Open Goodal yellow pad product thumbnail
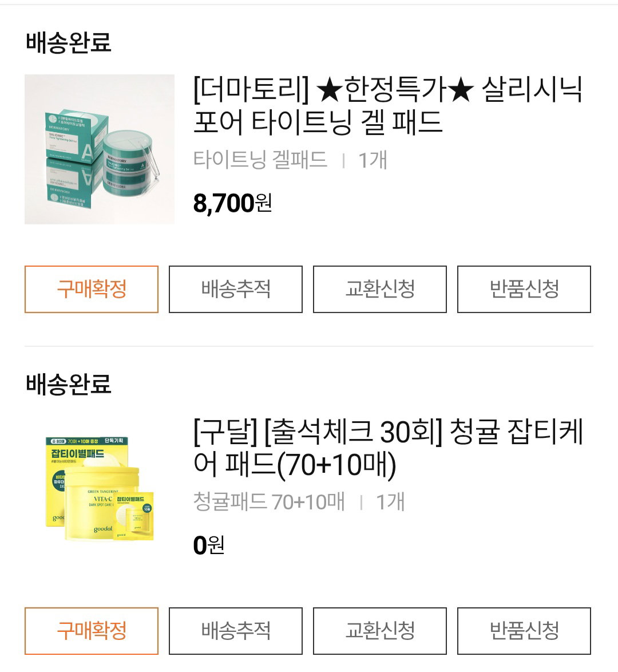 coord(100,489)
